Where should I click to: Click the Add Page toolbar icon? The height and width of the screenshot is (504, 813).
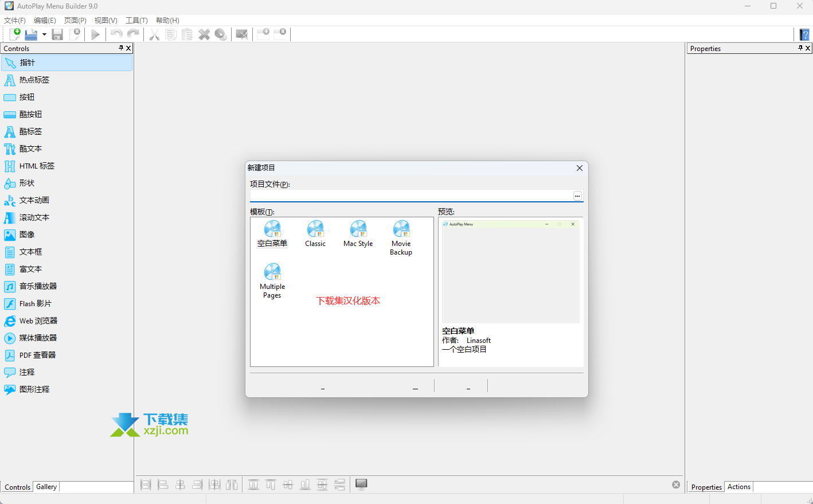(x=263, y=33)
